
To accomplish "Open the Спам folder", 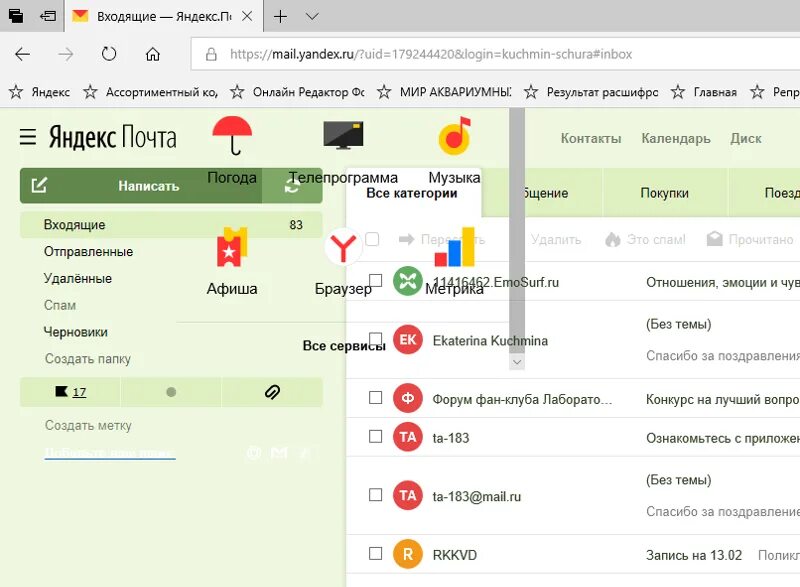I will (x=60, y=305).
